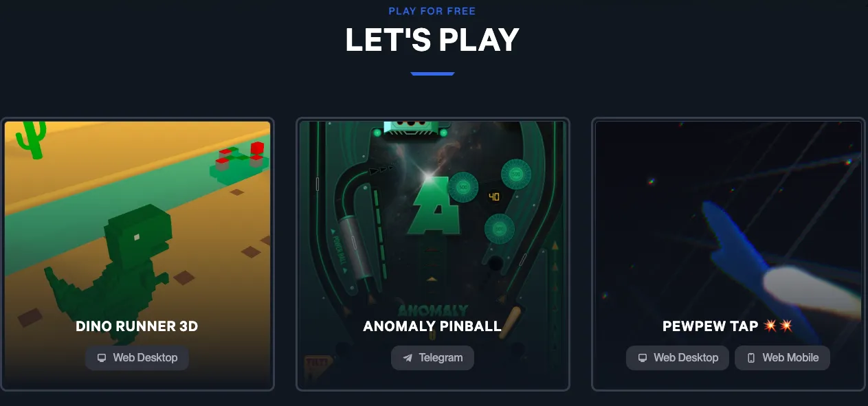
Task: Open PewPew Tap via the Web Desktop button
Action: pyautogui.click(x=678, y=358)
